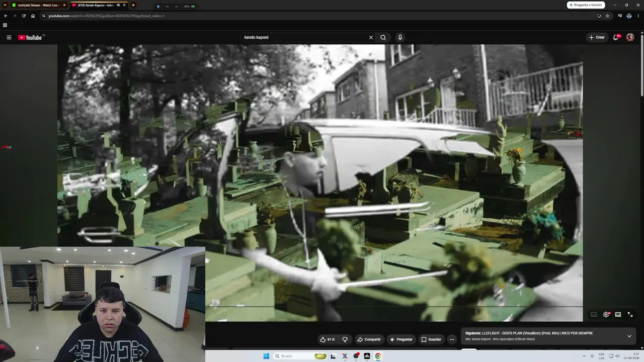Go to the YouTube home logo

30,37
